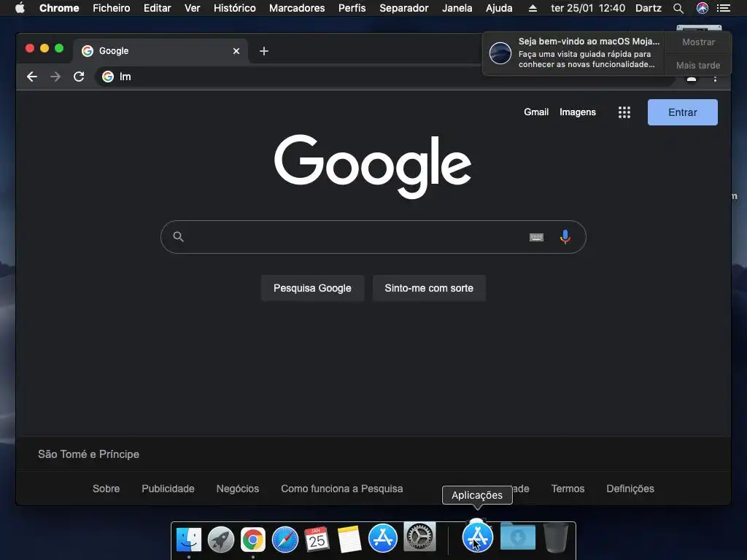The image size is (747, 560).
Task: Open the Marcadores menu
Action: [x=297, y=8]
